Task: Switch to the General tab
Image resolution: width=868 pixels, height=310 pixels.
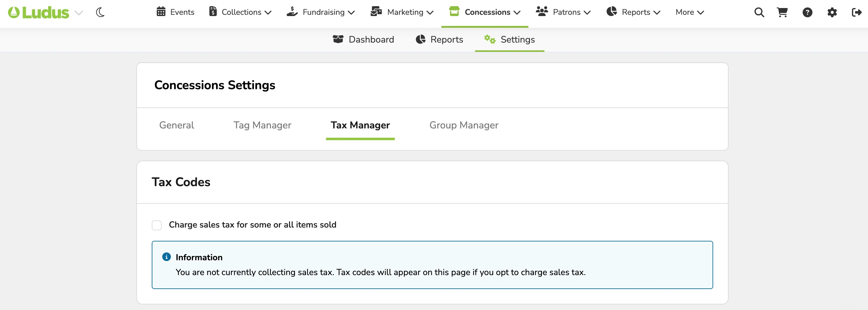Action: [x=176, y=125]
